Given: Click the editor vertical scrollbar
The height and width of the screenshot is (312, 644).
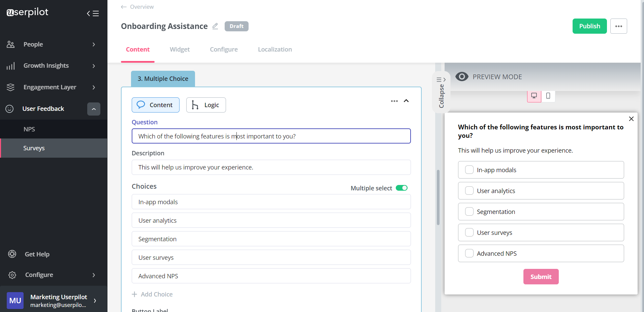Looking at the screenshot, I should click(438, 197).
